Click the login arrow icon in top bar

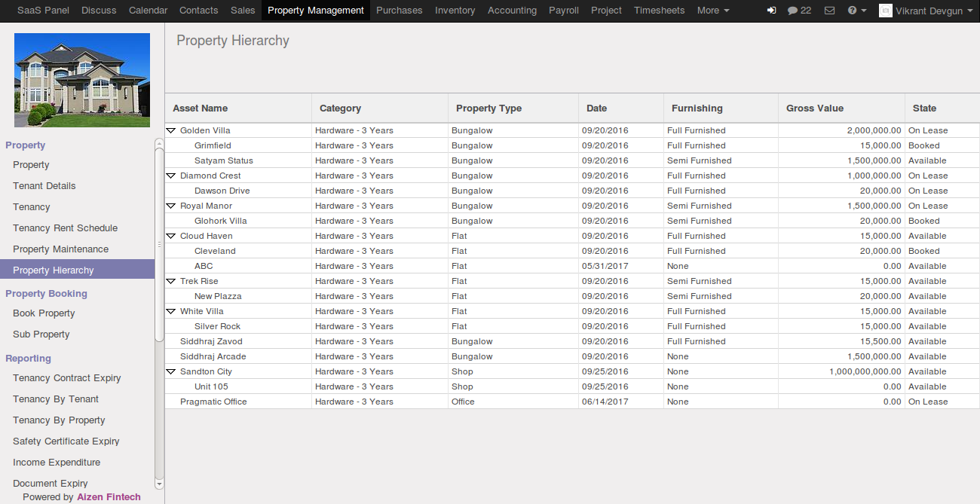[771, 11]
